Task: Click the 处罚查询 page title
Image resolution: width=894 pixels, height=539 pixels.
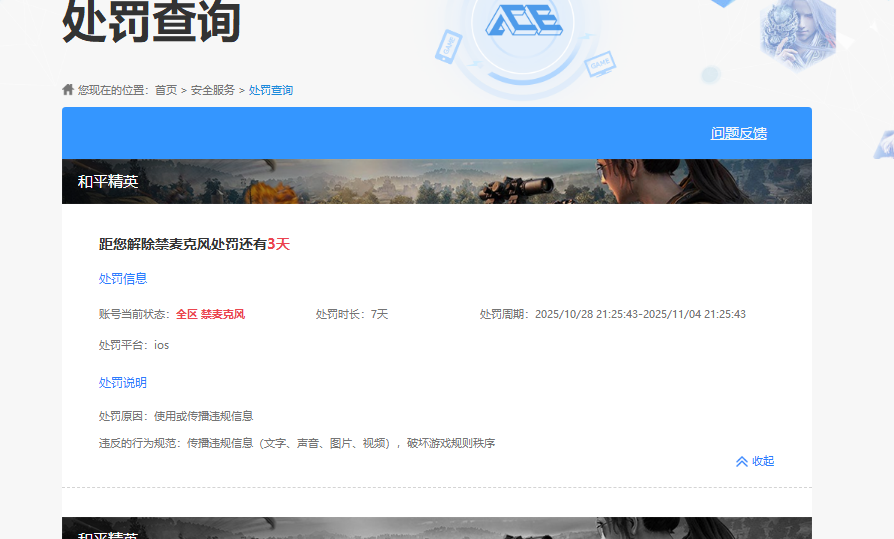Action: (x=151, y=22)
